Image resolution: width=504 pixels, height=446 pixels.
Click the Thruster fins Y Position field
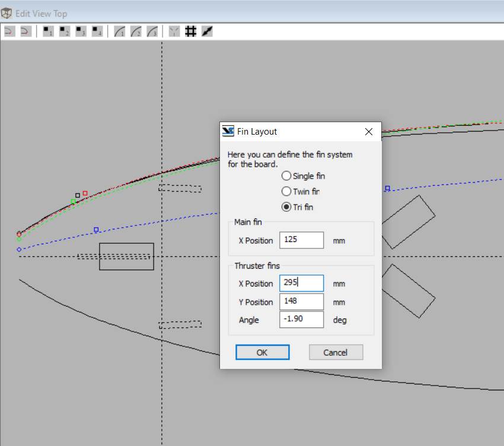click(x=301, y=302)
